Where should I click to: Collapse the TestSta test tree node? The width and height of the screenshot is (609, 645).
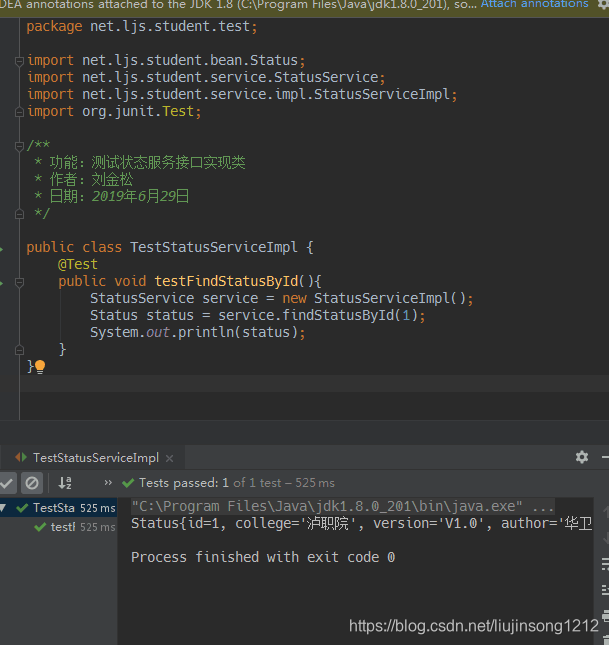[x=3, y=508]
